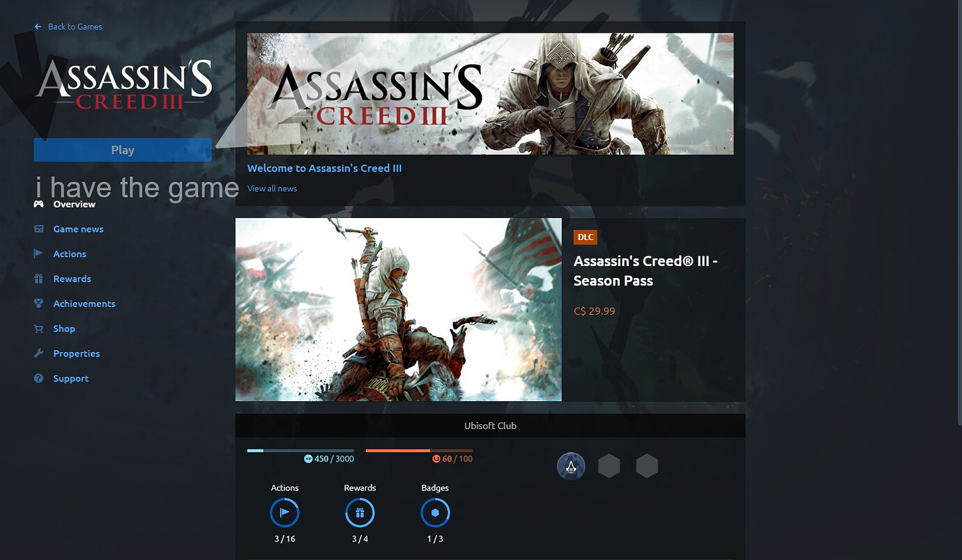Viewport: 962px width, 560px height.
Task: Click the Shop cart icon
Action: (38, 329)
